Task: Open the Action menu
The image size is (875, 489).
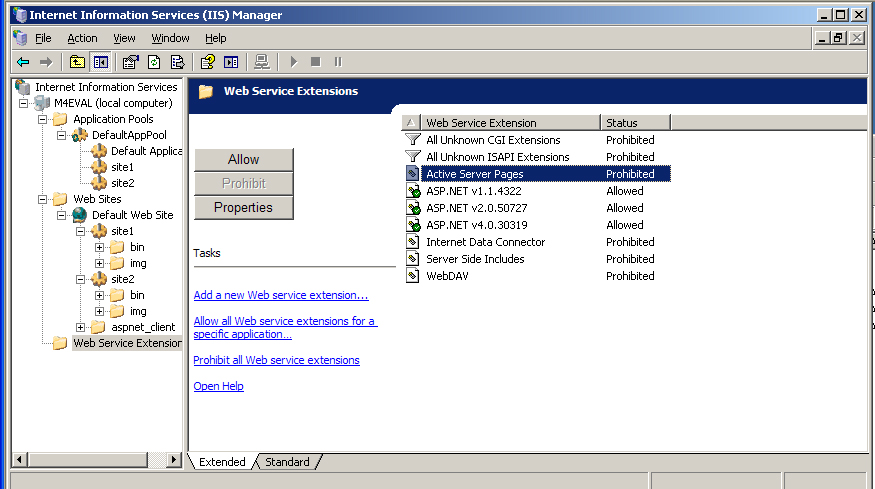Action: coord(82,38)
